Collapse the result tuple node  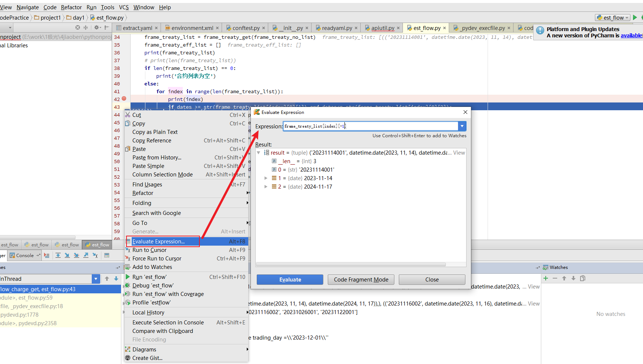coord(259,153)
